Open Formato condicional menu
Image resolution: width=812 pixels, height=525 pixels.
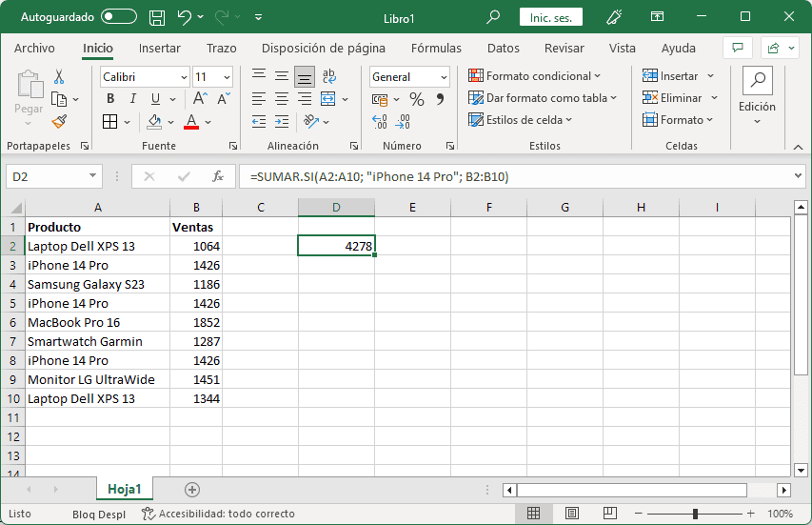(534, 76)
